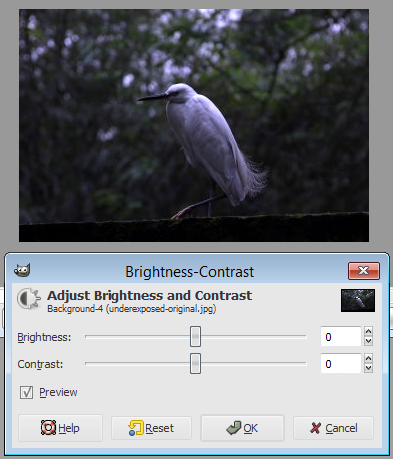This screenshot has width=393, height=459.
Task: Click the egret photo on canvas
Action: 194,125
